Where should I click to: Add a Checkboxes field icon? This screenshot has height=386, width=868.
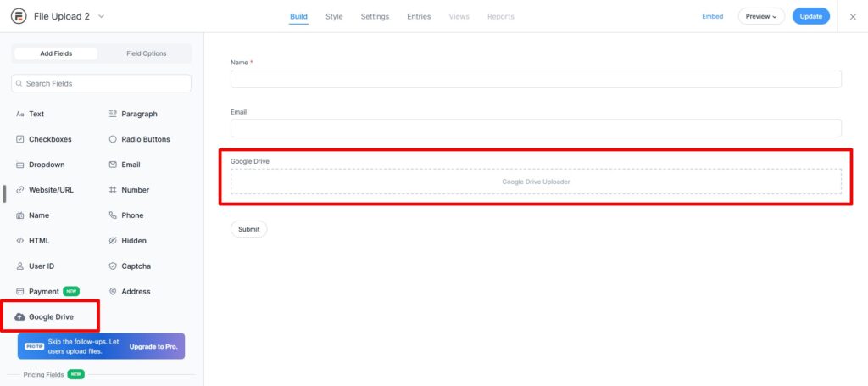(20, 140)
